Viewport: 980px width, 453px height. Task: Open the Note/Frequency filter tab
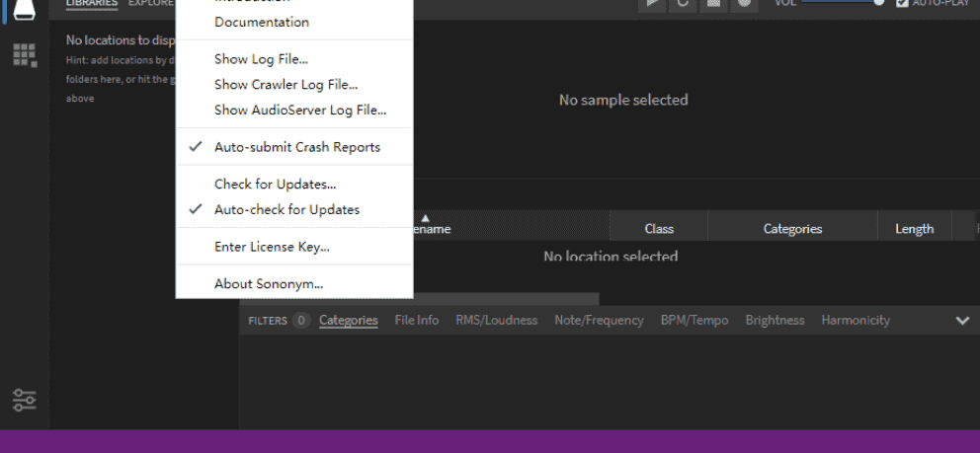click(599, 320)
